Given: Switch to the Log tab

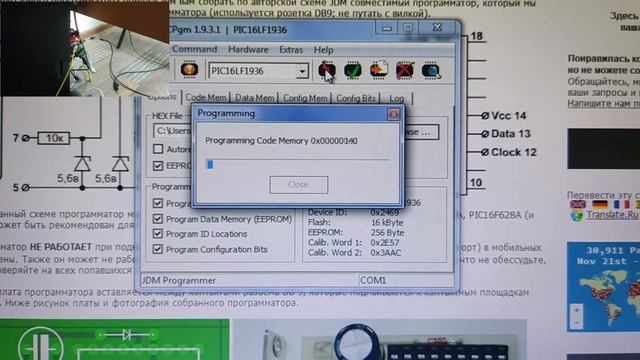Looking at the screenshot, I should (x=397, y=98).
